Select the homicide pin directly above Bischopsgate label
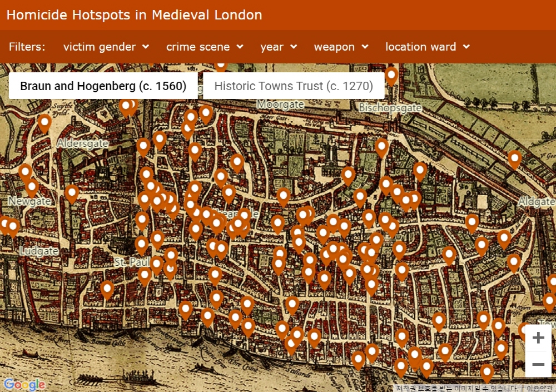 coord(391,77)
